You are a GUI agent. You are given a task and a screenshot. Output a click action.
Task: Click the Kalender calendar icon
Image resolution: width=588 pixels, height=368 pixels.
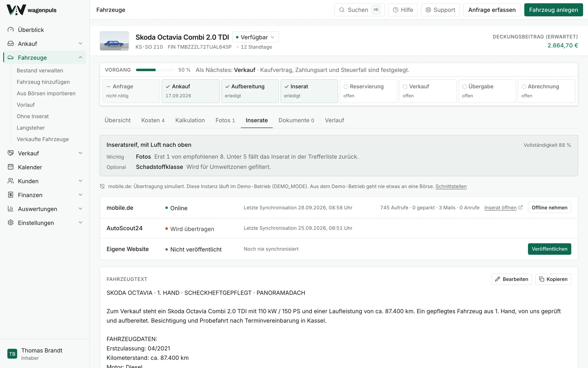pyautogui.click(x=11, y=167)
